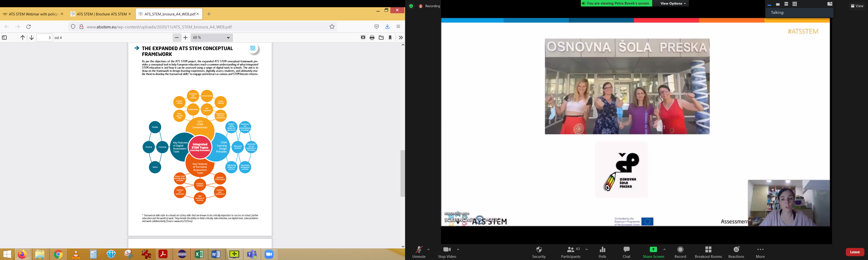Go to next PDF page
Screen dimensions: 868x260
pyautogui.click(x=31, y=38)
